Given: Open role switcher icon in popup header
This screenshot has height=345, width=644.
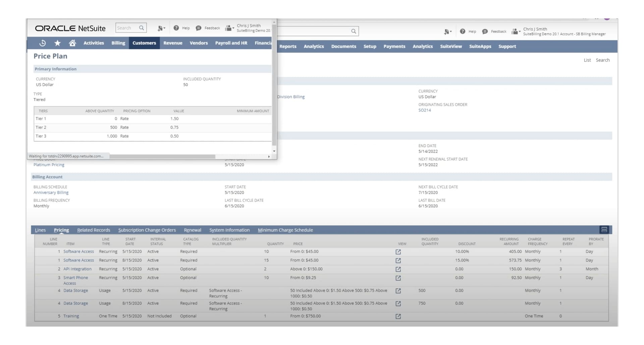Looking at the screenshot, I should coord(229,28).
